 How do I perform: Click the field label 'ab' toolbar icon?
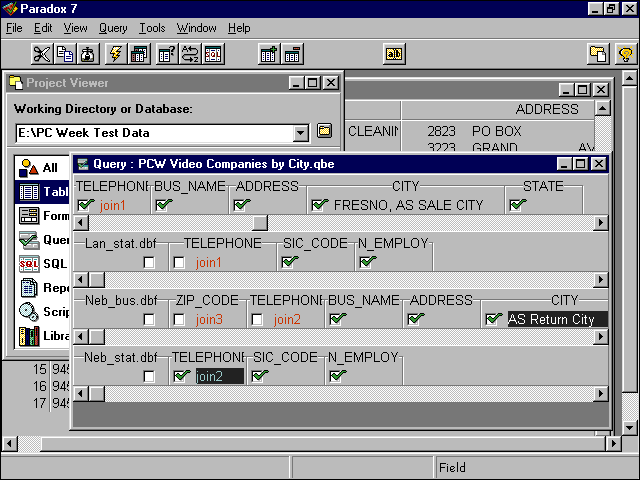click(x=394, y=54)
